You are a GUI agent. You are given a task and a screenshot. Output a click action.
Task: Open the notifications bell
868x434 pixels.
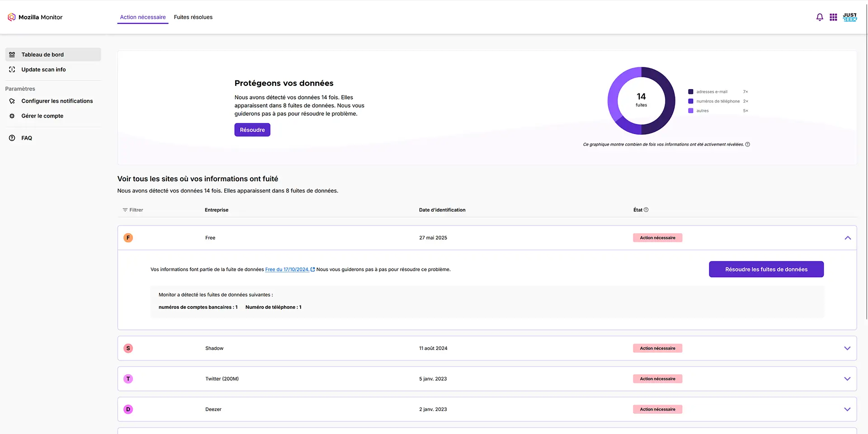(x=820, y=17)
